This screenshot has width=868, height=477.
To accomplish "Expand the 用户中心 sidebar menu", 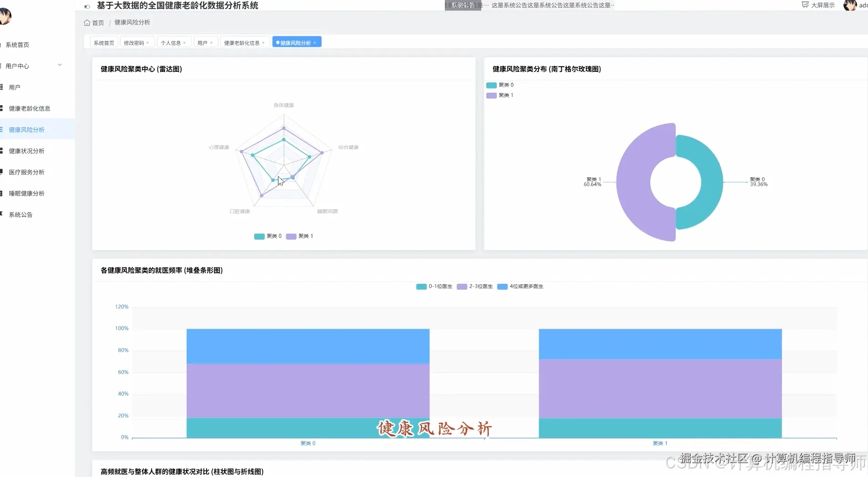I will click(32, 66).
